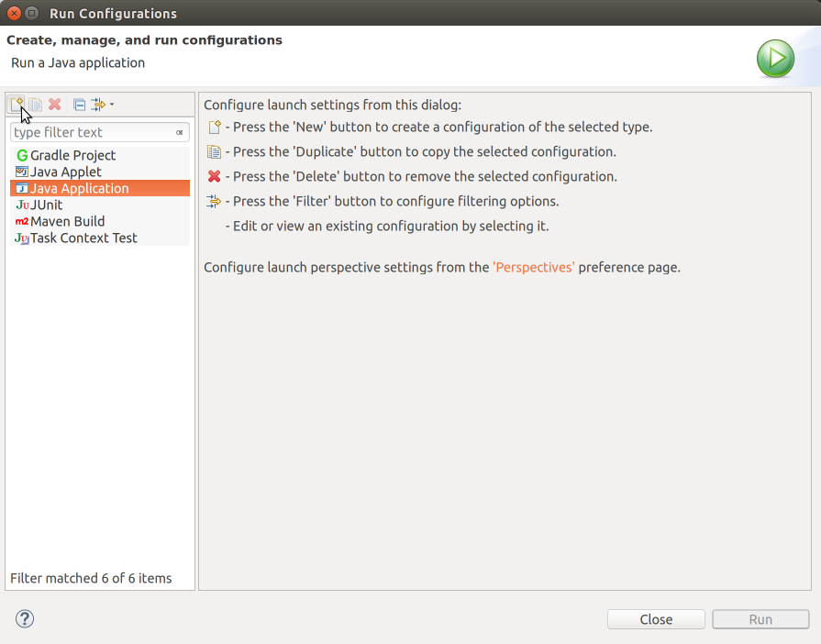The width and height of the screenshot is (821, 644).
Task: Select Maven Build in the list
Action: [x=67, y=222]
